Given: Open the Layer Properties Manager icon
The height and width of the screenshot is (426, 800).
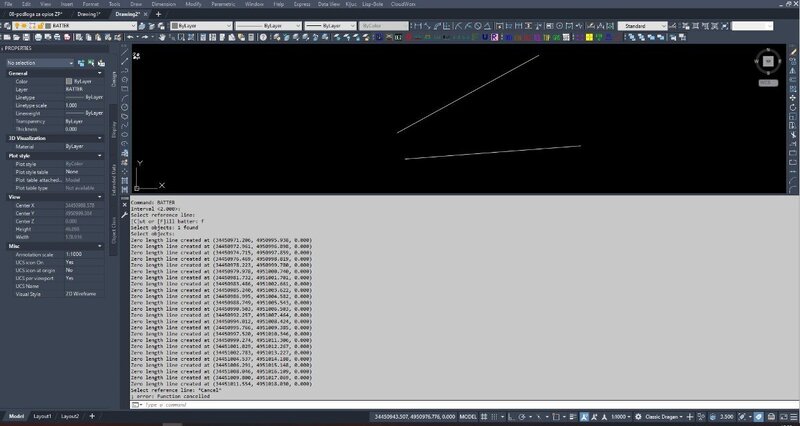Looking at the screenshot, I should click(7, 26).
